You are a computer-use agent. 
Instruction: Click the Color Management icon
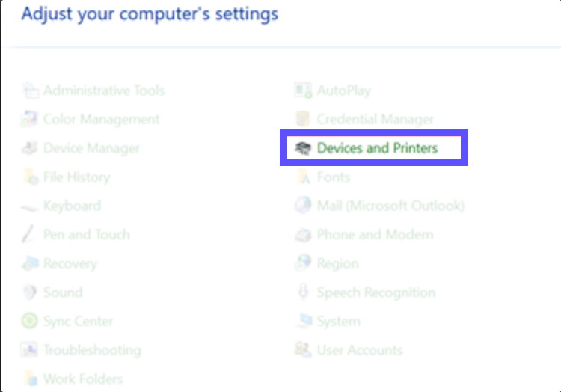[30, 120]
